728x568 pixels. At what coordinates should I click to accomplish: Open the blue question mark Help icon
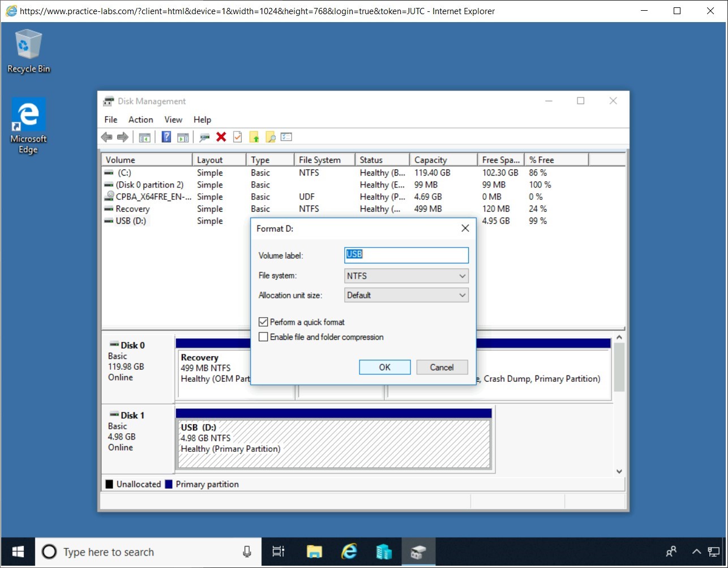(166, 137)
